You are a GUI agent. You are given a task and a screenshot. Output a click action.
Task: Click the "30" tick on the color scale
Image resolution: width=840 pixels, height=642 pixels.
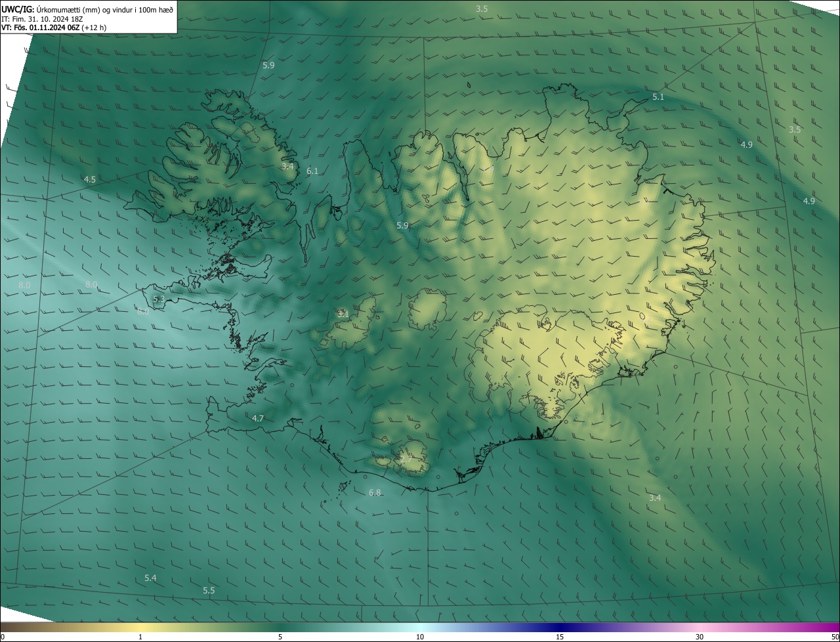(700, 637)
